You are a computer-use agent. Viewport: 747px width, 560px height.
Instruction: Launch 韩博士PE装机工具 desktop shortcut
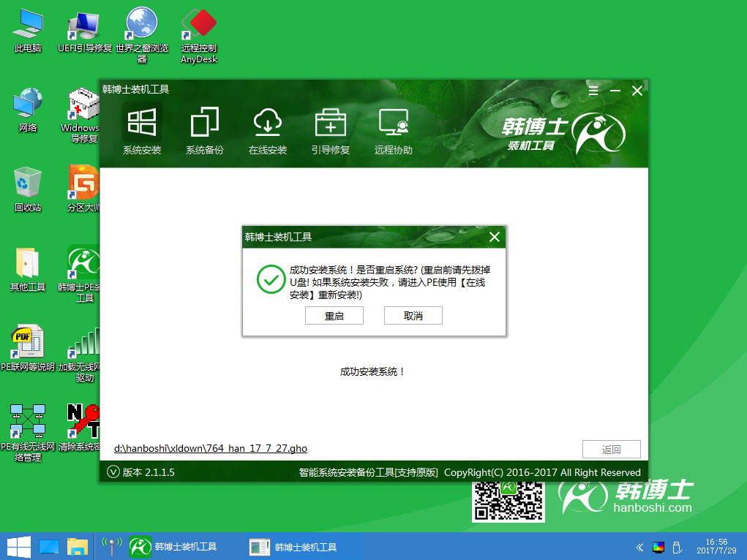(x=81, y=273)
